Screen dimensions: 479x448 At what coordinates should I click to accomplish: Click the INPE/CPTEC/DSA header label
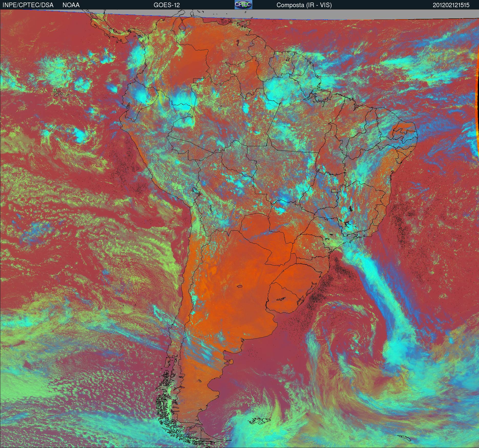[x=28, y=5]
